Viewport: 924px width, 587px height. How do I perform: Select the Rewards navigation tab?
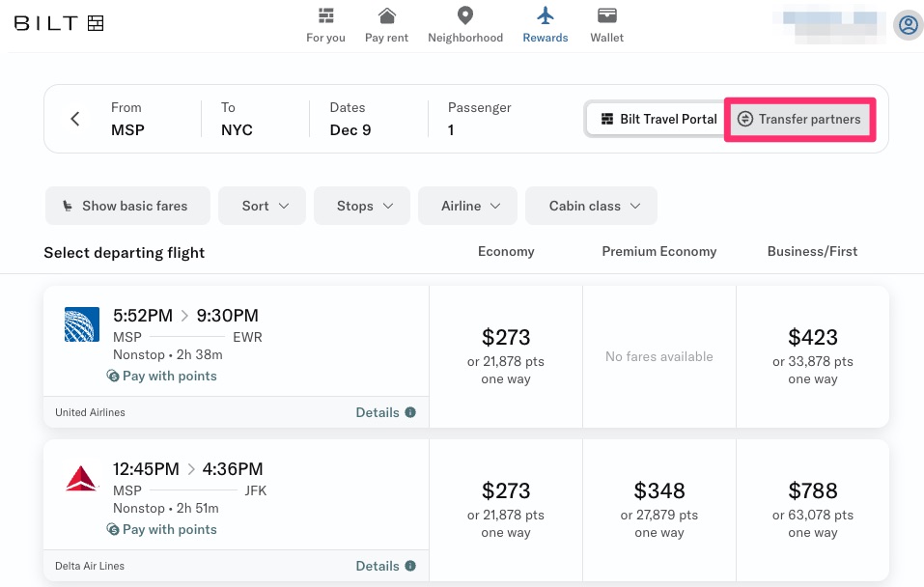546,25
